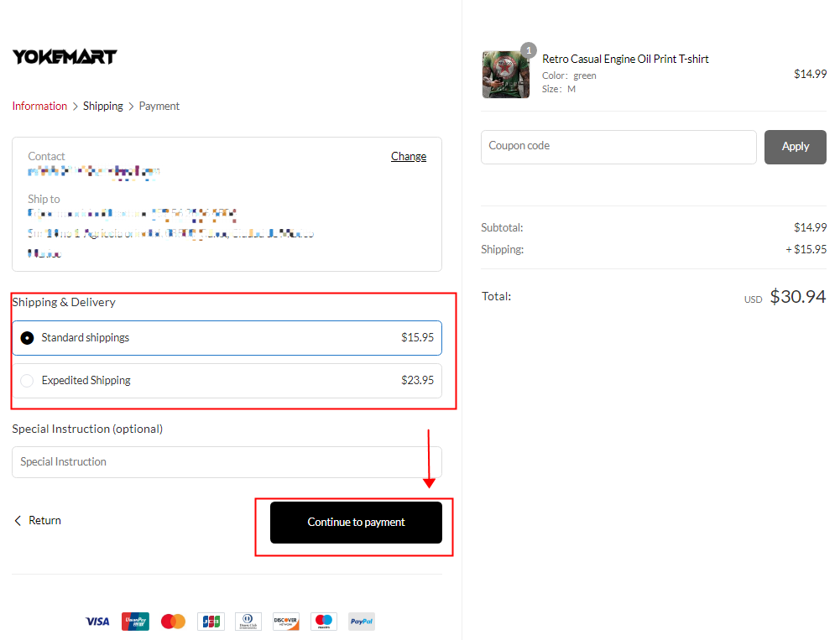Image resolution: width=840 pixels, height=640 pixels.
Task: Click the YOKEMART logo
Action: (x=65, y=57)
